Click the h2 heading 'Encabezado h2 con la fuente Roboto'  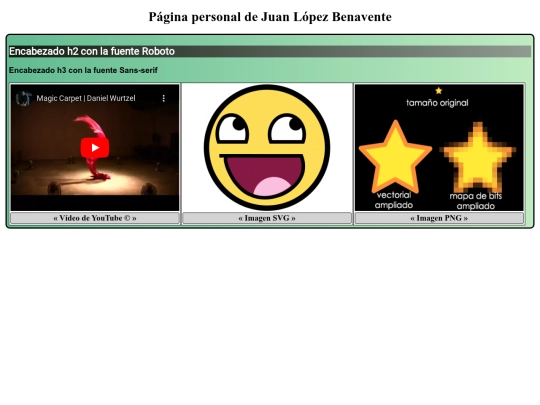pos(270,51)
